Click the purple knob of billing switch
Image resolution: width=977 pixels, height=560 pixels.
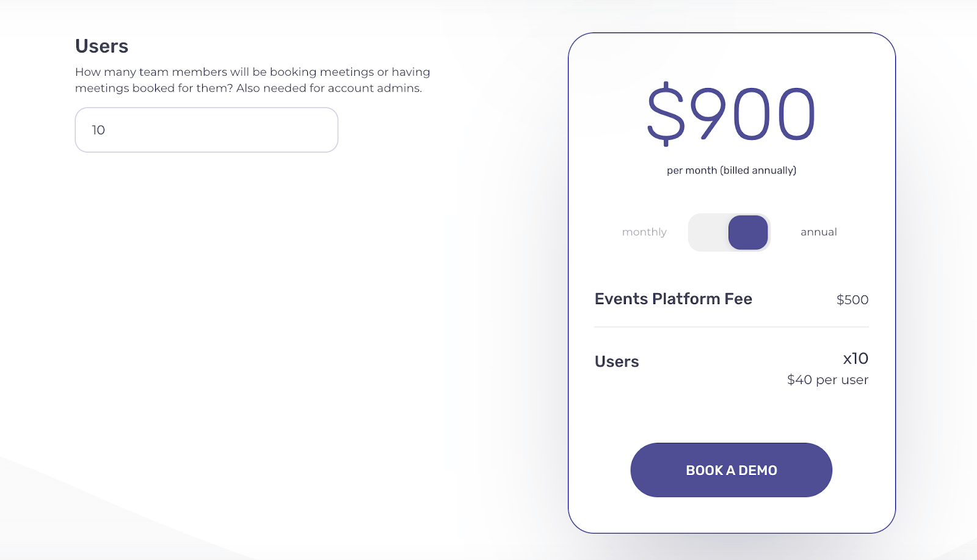click(748, 232)
